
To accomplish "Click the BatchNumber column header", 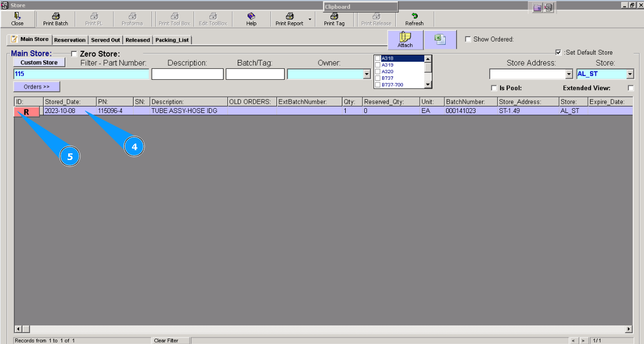I will pyautogui.click(x=471, y=102).
